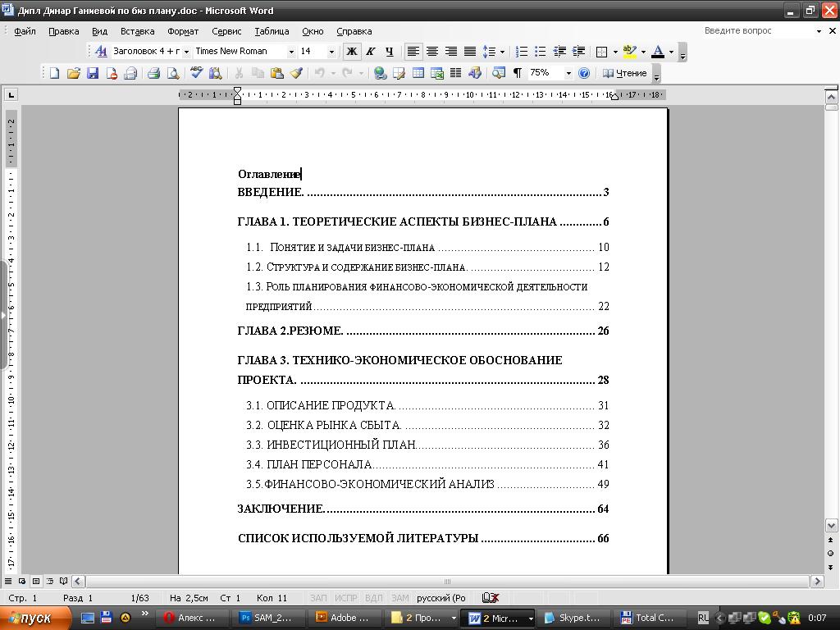Viewport: 840px width, 630px height.
Task: Click the Columns icon
Action: pos(456,73)
